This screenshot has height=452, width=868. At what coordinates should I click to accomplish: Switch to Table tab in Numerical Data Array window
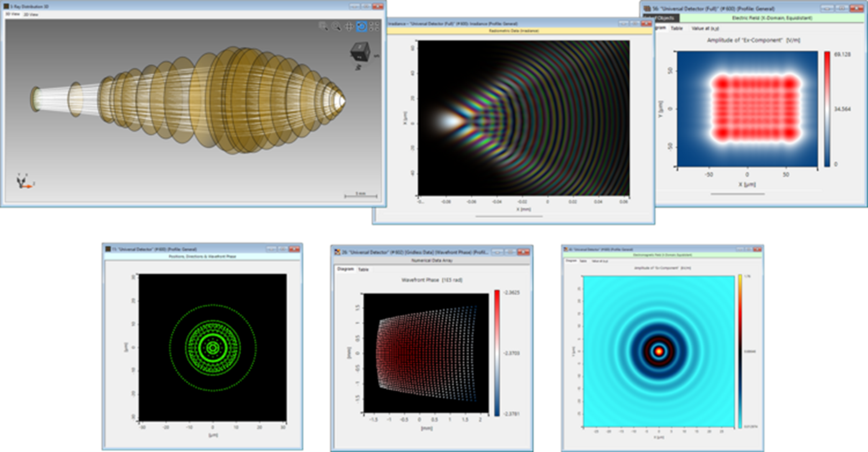[x=363, y=270]
